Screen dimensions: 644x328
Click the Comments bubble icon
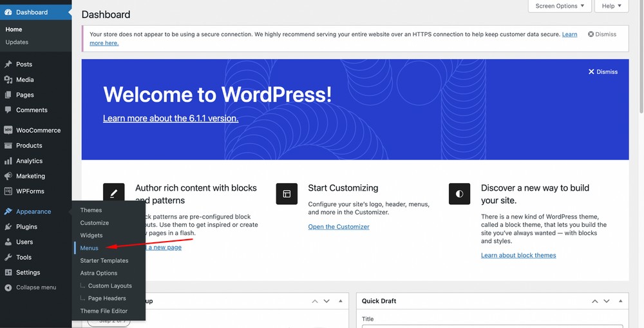[8, 110]
